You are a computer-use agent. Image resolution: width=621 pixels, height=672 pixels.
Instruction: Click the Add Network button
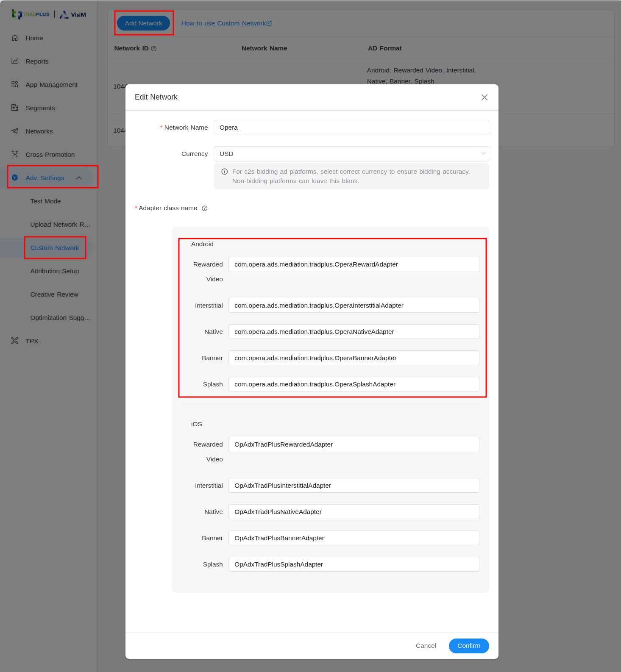point(143,23)
